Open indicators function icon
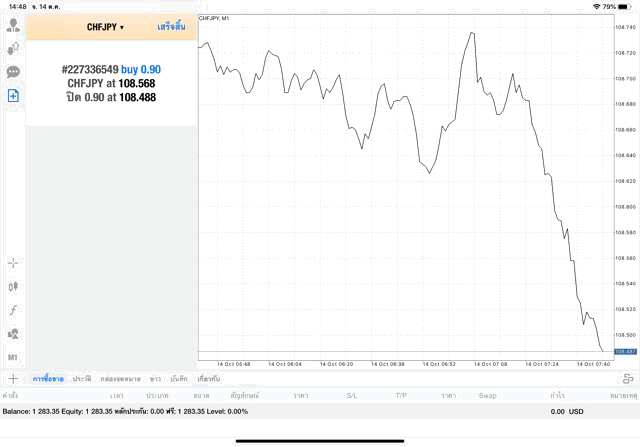This screenshot has width=640, height=447. pyautogui.click(x=13, y=310)
